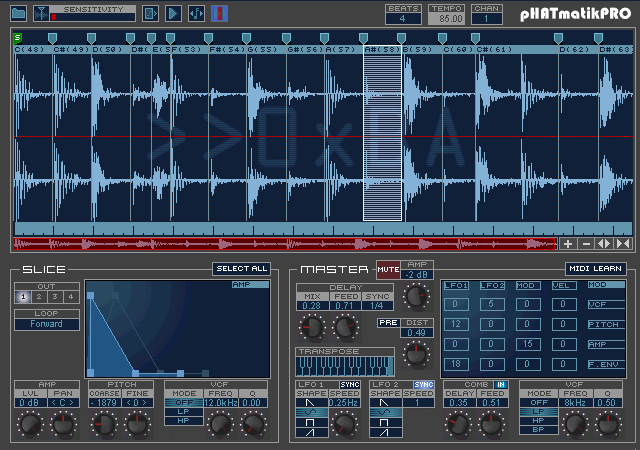Click the COARSE pitch value field
The height and width of the screenshot is (450, 640).
pos(104,403)
